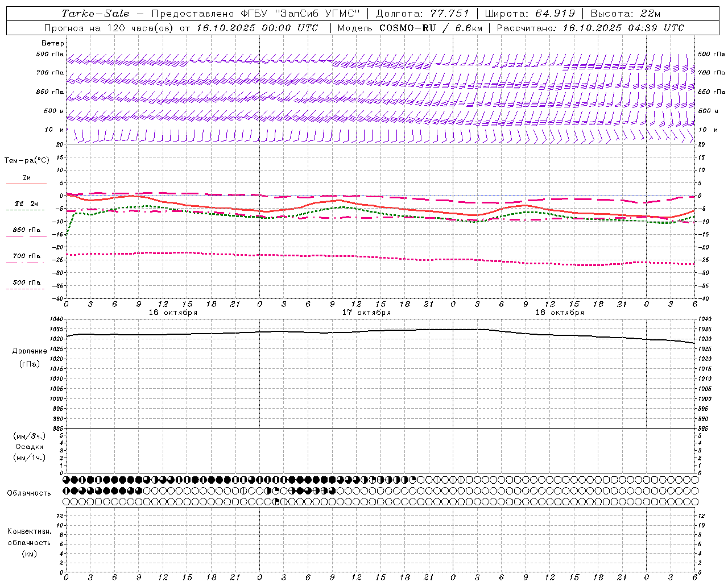Click the left 10 м wind level label
Image resolution: width=728 pixels, height=582 pixels.
click(54, 130)
